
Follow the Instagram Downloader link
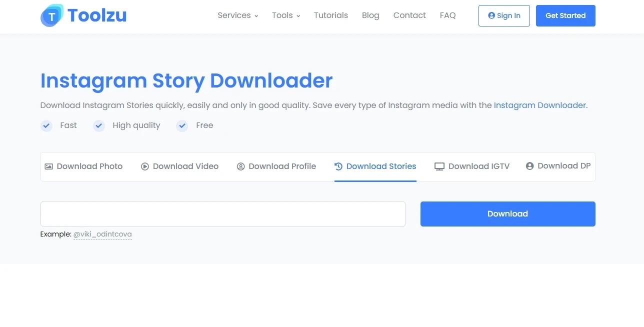click(540, 105)
